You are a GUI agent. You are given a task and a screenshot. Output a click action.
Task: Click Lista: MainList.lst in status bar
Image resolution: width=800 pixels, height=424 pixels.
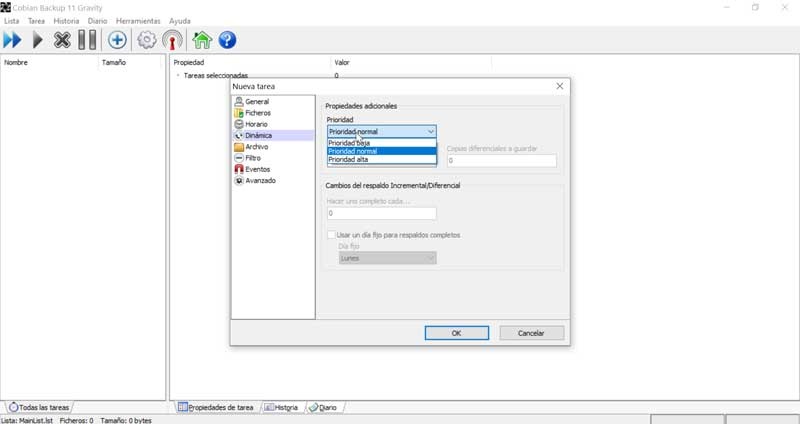[27, 420]
